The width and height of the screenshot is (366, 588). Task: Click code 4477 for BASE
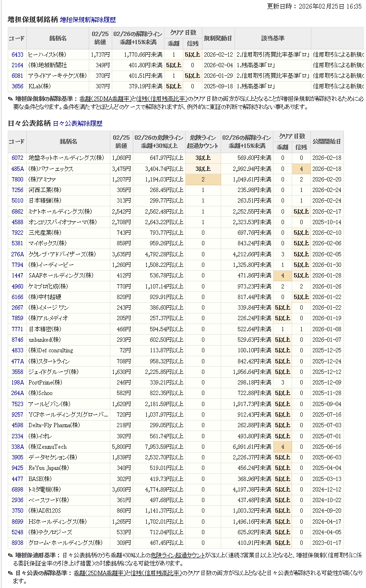[x=17, y=479]
